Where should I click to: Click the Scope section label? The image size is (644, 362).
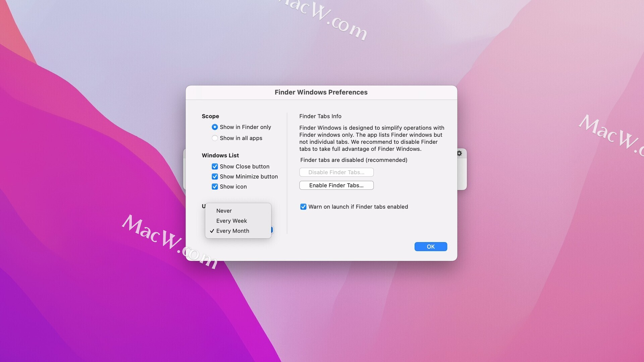(210, 116)
